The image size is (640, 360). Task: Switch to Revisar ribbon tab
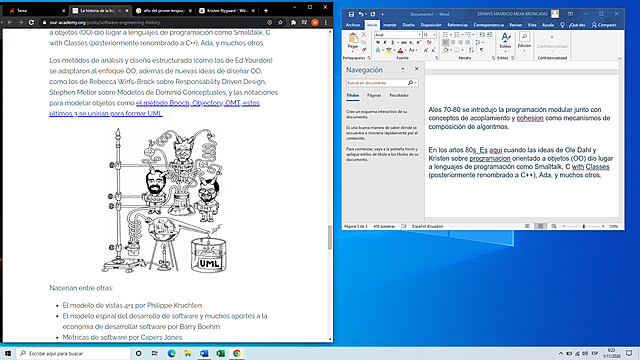pos(516,25)
